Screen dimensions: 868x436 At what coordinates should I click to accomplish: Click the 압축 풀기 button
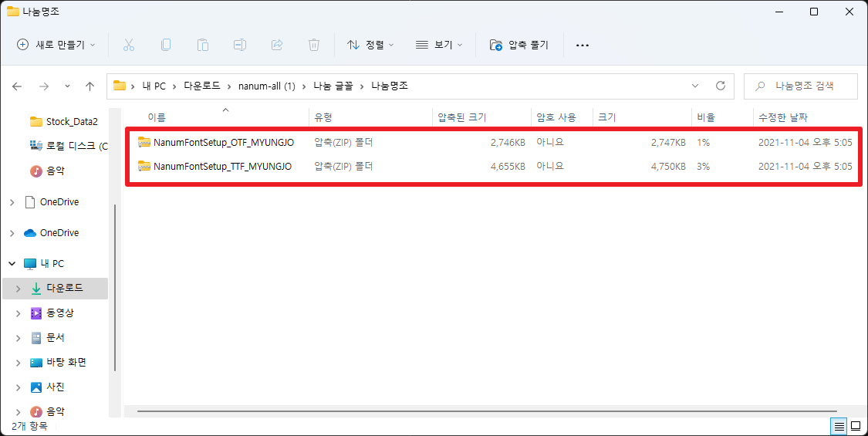[x=519, y=45]
